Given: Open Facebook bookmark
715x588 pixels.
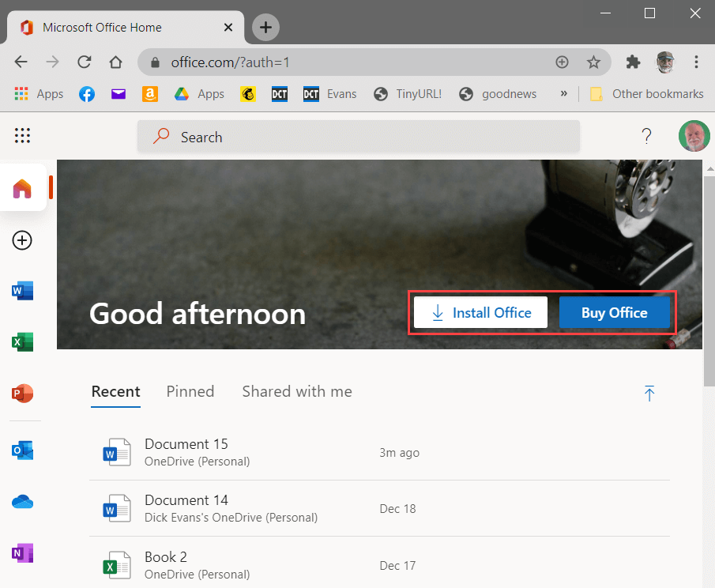Looking at the screenshot, I should tap(87, 94).
